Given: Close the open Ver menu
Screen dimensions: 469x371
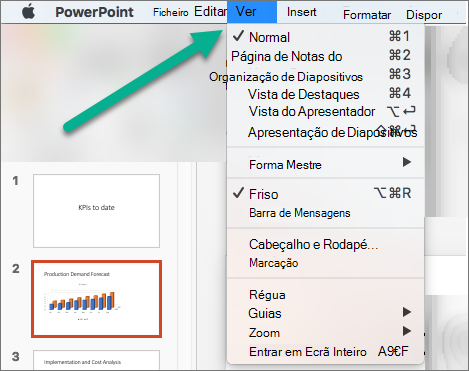Looking at the screenshot, I should [x=252, y=12].
